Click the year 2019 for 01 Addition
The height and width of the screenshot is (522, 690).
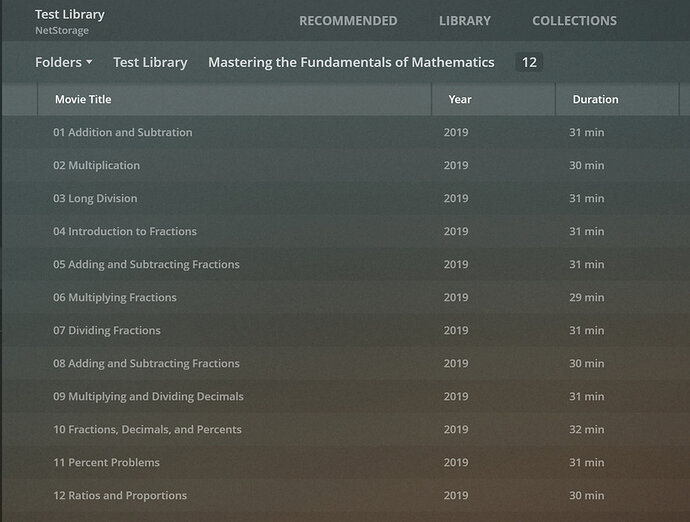(456, 132)
